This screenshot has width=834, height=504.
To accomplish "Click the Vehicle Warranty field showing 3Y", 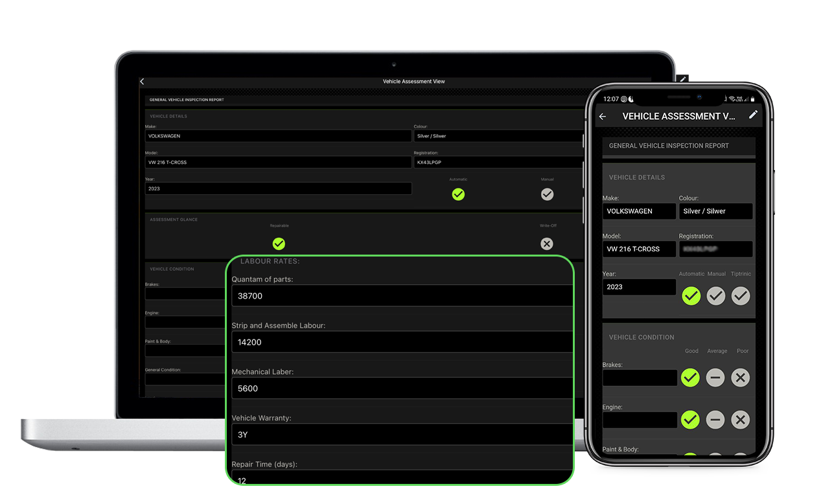I will (x=402, y=435).
